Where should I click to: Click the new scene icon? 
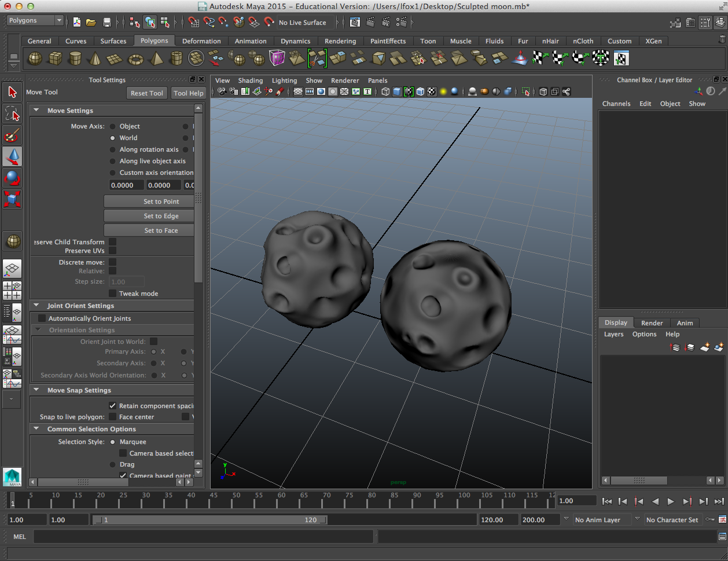(76, 23)
